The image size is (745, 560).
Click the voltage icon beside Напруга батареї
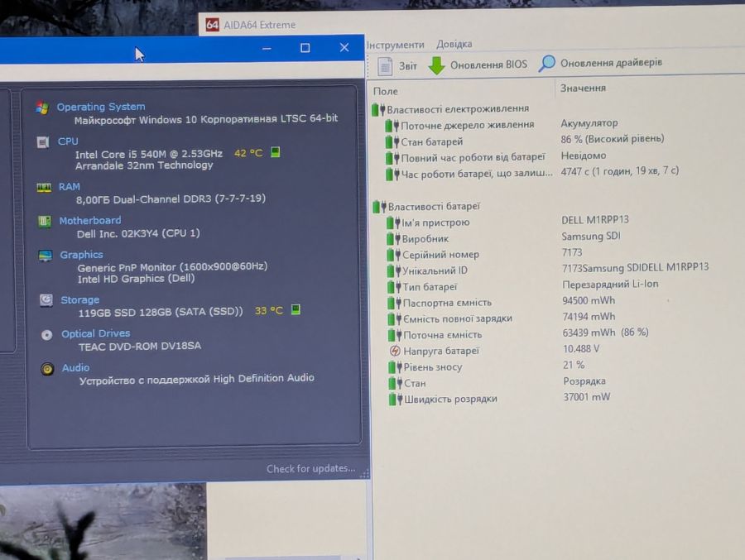tap(395, 351)
